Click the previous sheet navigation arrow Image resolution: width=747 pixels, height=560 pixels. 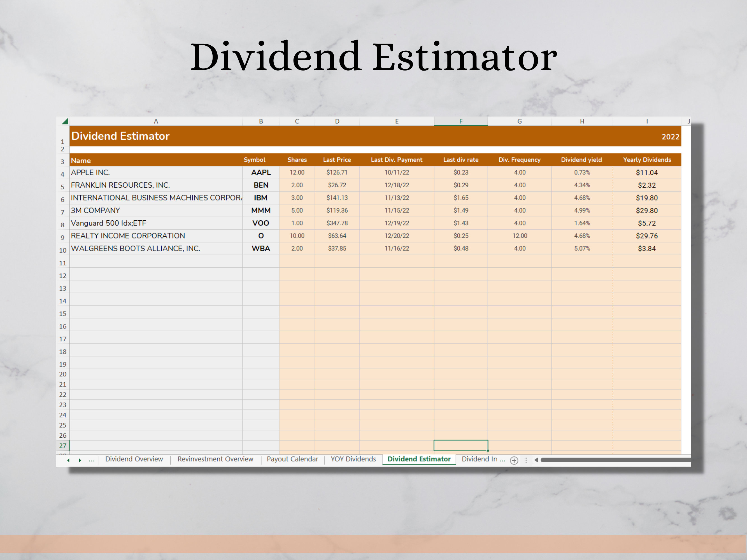click(x=69, y=460)
